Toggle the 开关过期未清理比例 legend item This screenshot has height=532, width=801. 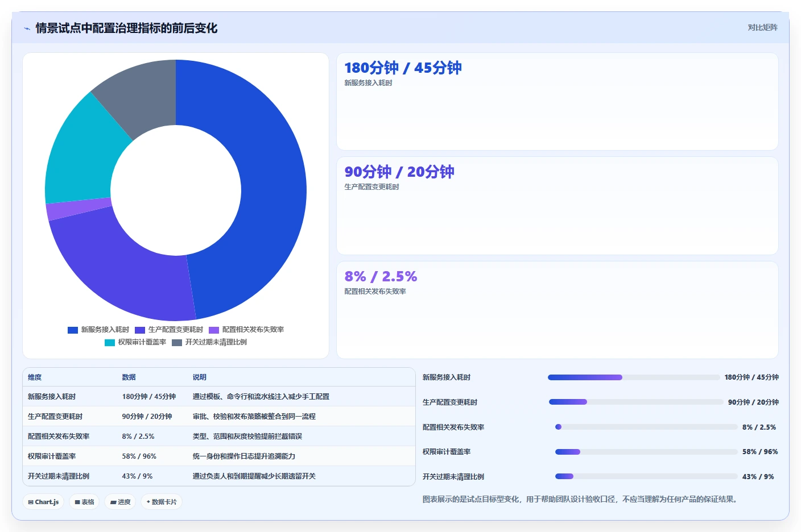click(209, 342)
